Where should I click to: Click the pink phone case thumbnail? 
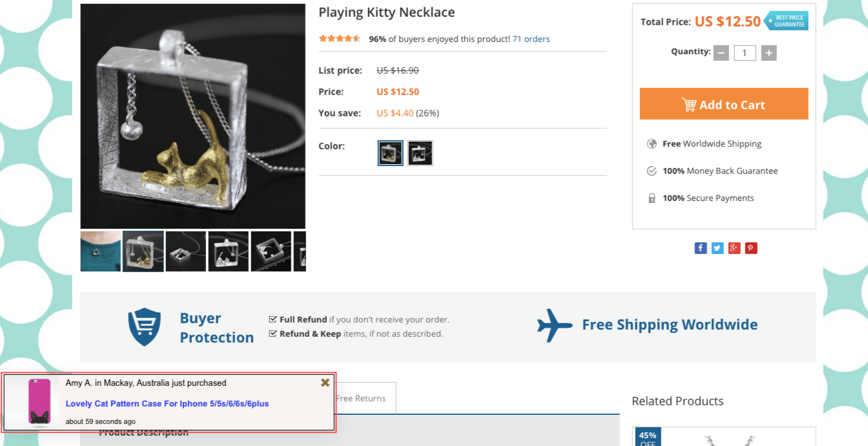pyautogui.click(x=39, y=401)
